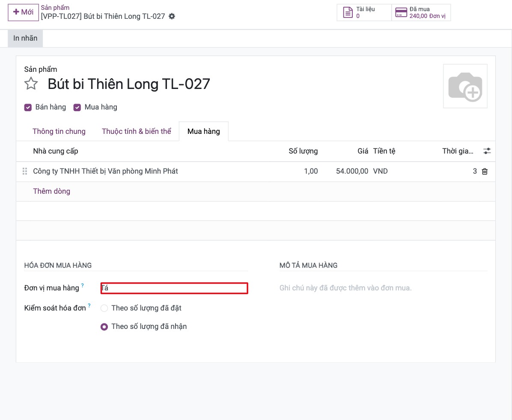Click the In nhãn print label button
Screen dimensions: 512x420
click(x=25, y=38)
